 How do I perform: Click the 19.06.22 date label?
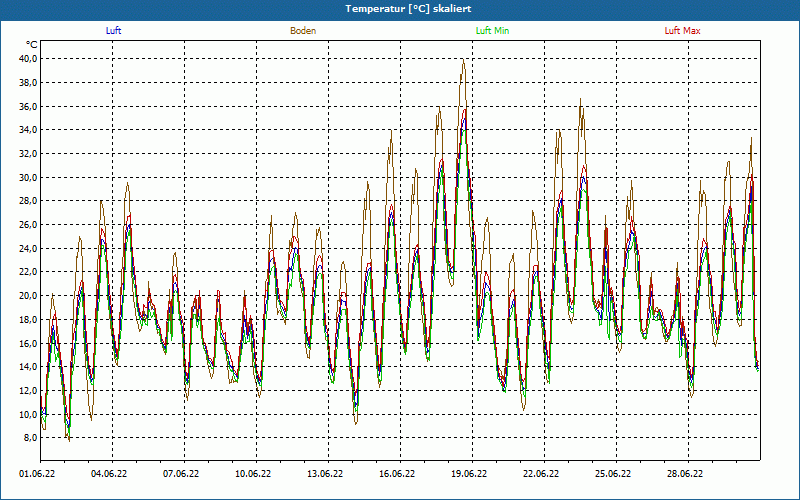coord(469,474)
